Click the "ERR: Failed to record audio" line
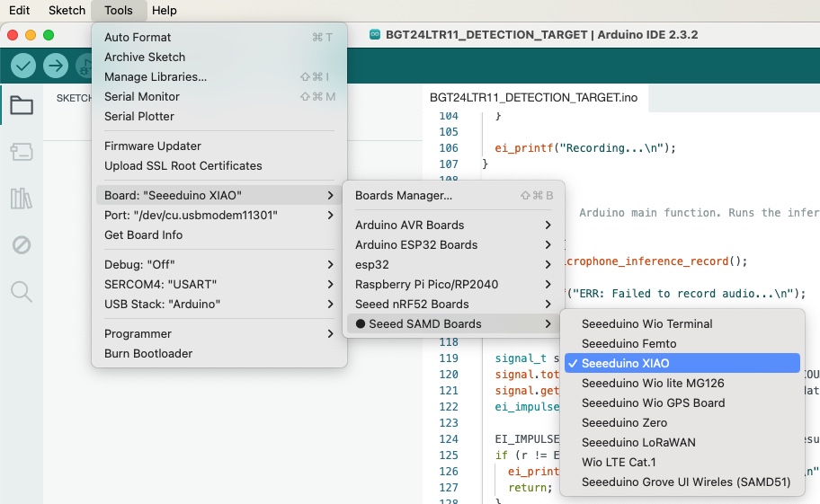Image resolution: width=820 pixels, height=504 pixels. coord(686,294)
